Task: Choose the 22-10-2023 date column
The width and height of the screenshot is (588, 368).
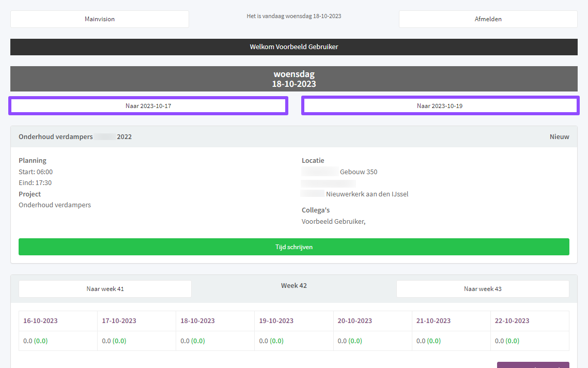Action: (x=512, y=321)
